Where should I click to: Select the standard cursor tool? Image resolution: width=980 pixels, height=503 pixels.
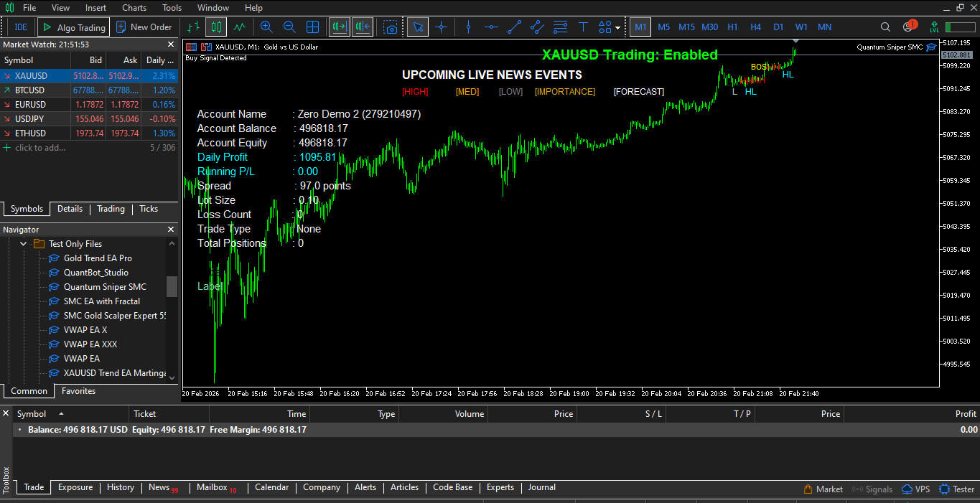pos(418,27)
